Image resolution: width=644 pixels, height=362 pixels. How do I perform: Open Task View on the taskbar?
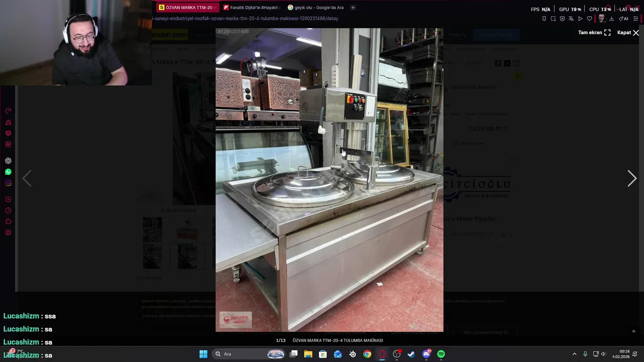(x=294, y=354)
